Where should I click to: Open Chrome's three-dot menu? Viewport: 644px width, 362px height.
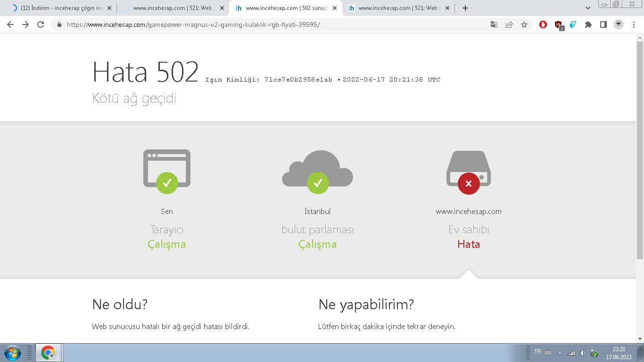(634, 25)
